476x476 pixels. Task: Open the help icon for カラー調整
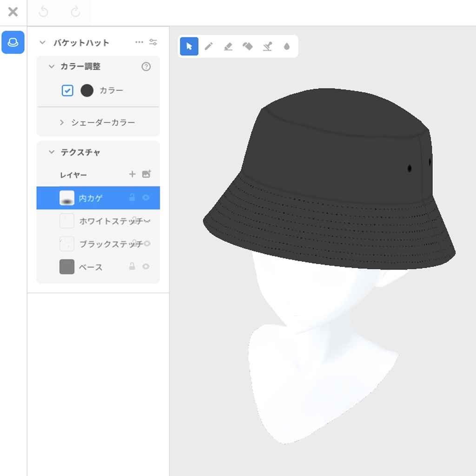[146, 66]
